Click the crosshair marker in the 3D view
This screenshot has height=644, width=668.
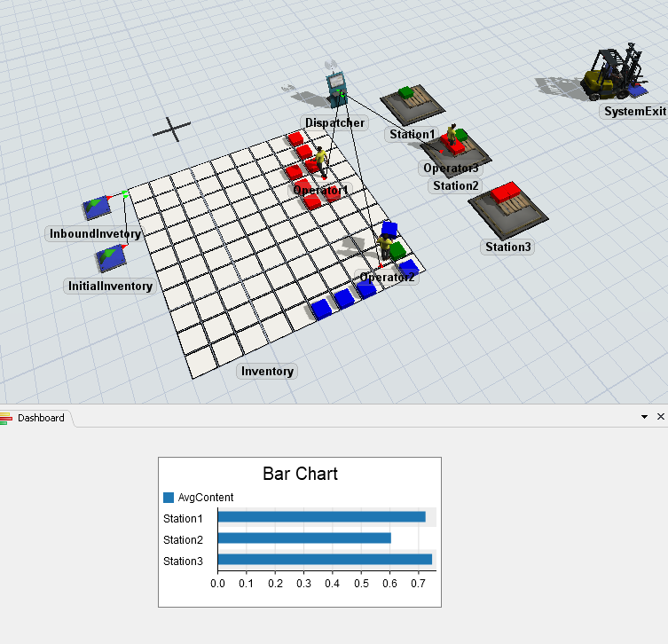(171, 129)
